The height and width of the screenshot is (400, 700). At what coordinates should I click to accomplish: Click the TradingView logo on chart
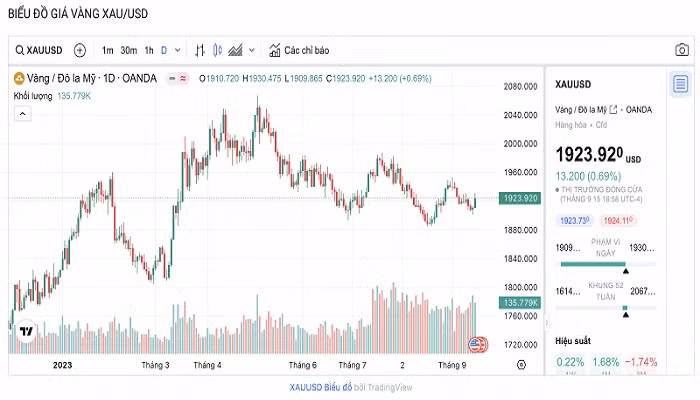point(27,332)
